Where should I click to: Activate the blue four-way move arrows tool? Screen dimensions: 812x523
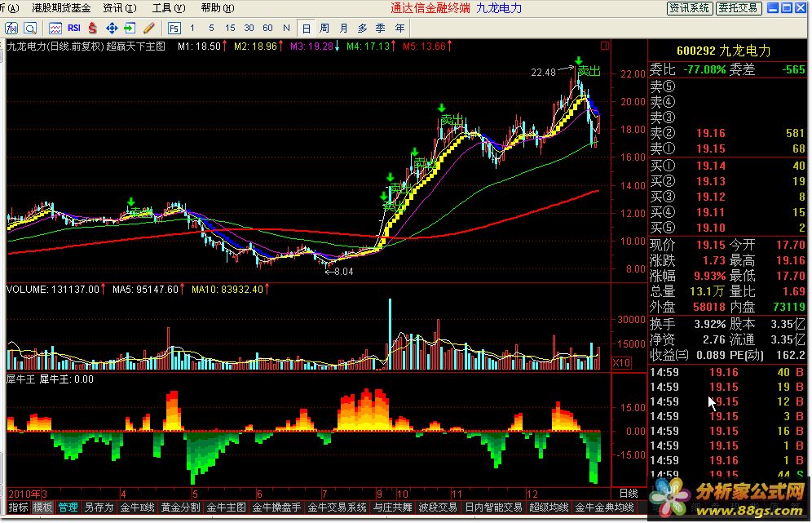click(x=112, y=28)
